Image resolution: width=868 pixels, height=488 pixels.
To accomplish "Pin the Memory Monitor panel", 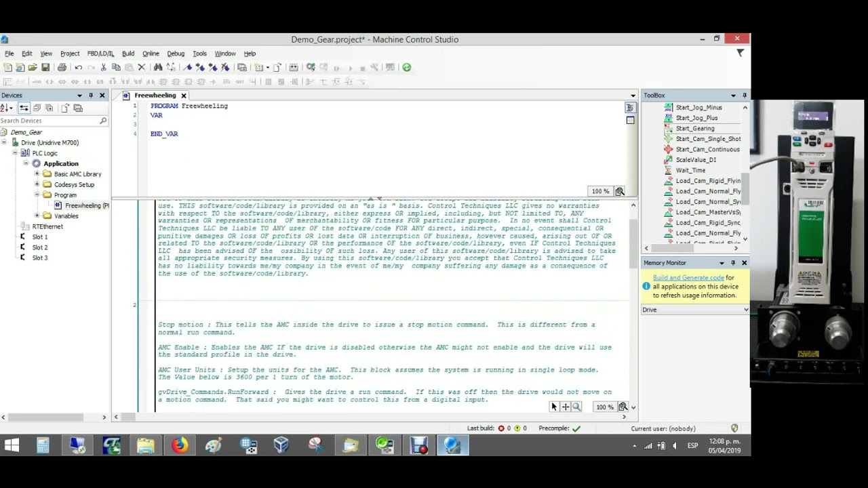I will (x=732, y=263).
